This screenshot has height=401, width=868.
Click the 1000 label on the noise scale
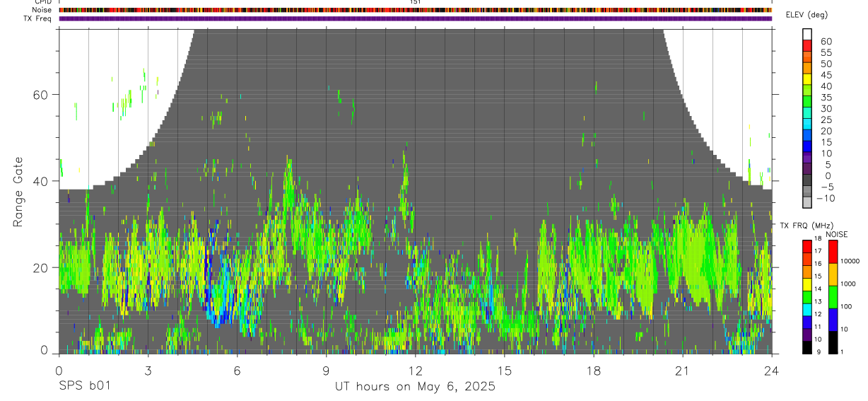(x=848, y=284)
